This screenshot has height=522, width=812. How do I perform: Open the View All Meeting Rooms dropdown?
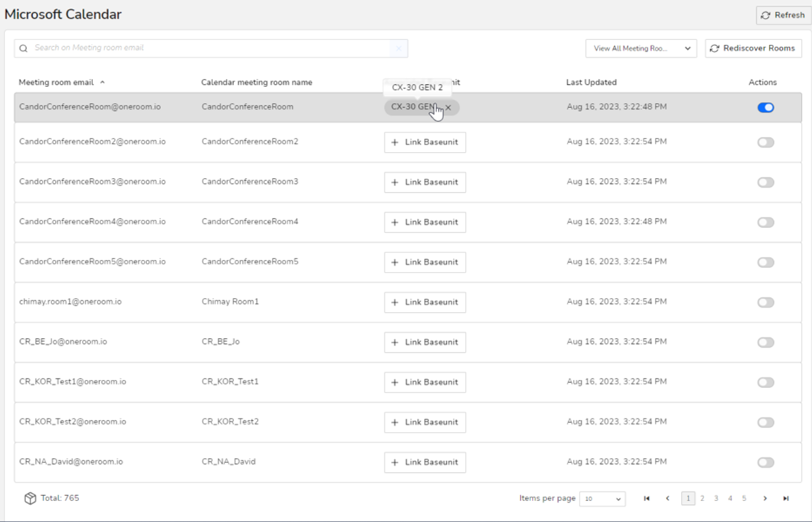pyautogui.click(x=641, y=48)
